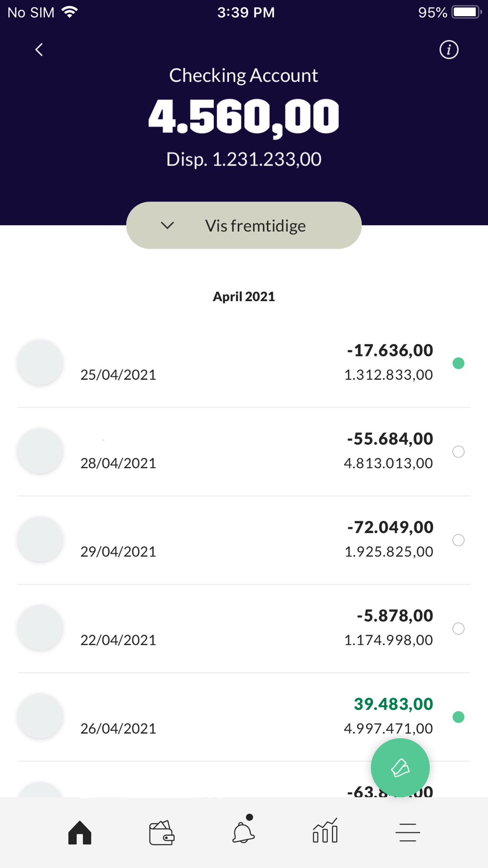Mark the 22/04/2021 transaction radio circle

(x=458, y=628)
